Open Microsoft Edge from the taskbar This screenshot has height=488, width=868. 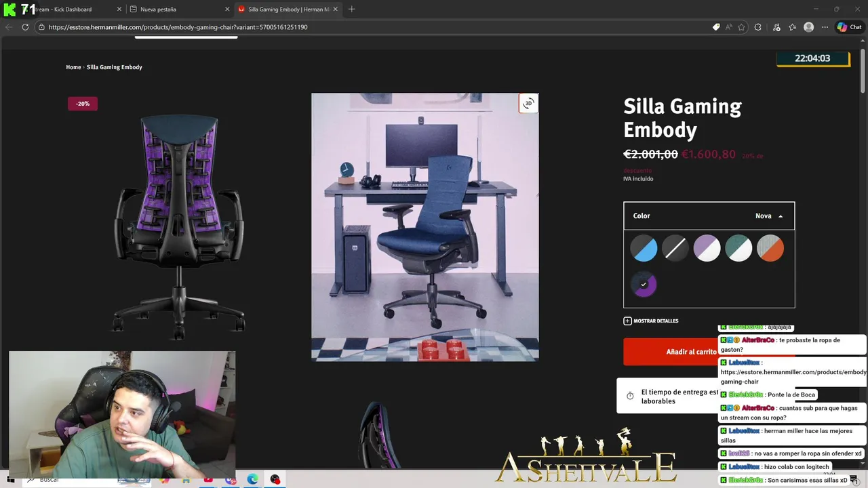click(x=252, y=479)
